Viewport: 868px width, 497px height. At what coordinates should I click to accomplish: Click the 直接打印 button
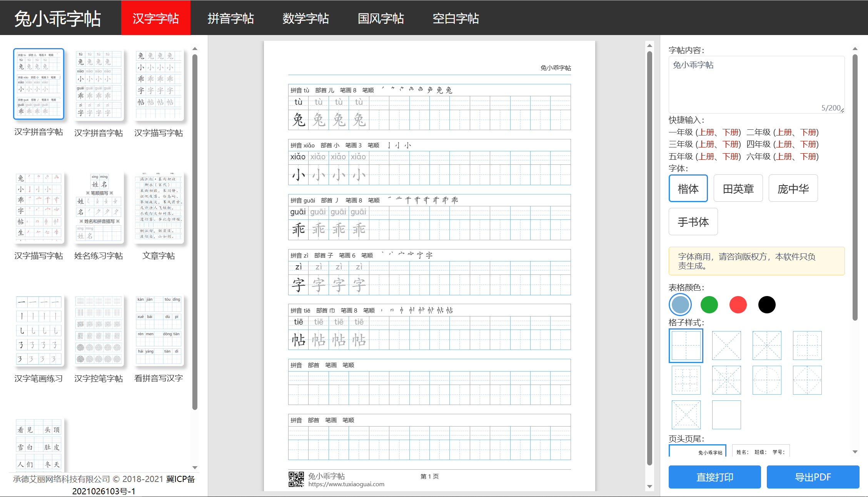click(x=714, y=477)
